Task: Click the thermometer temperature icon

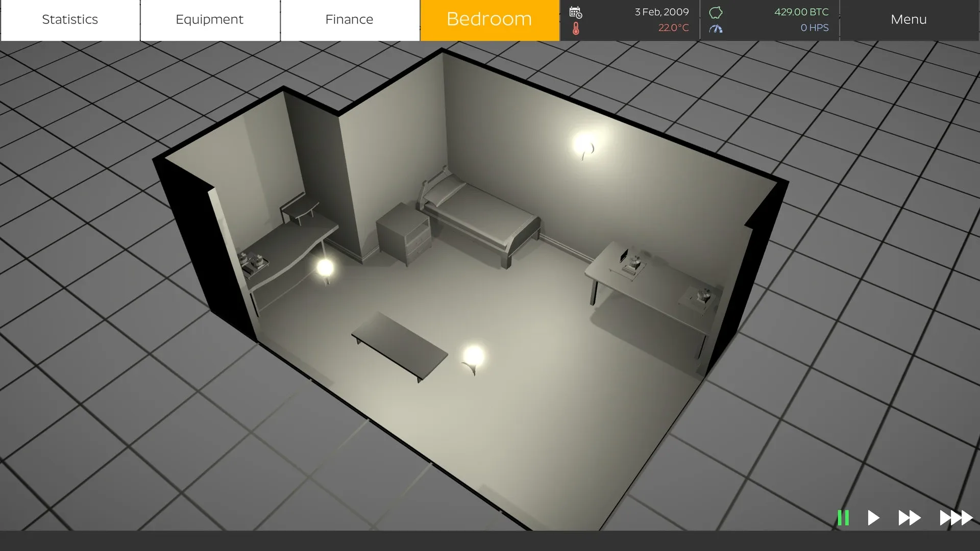Action: pyautogui.click(x=576, y=29)
